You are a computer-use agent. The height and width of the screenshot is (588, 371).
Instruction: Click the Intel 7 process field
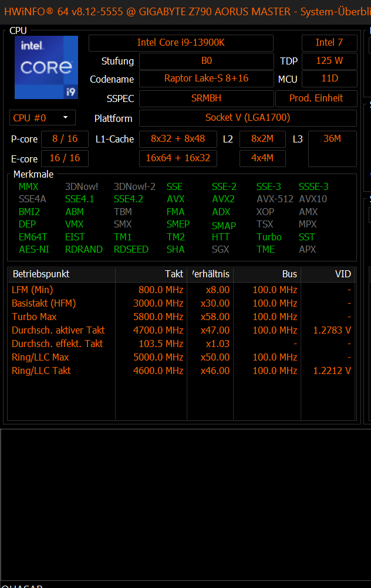[329, 43]
